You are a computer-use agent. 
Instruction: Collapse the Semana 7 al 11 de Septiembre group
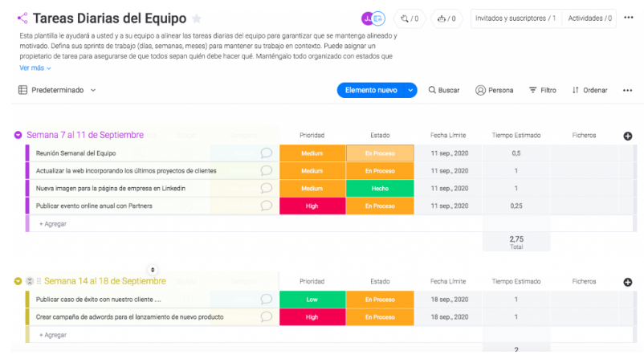[18, 135]
